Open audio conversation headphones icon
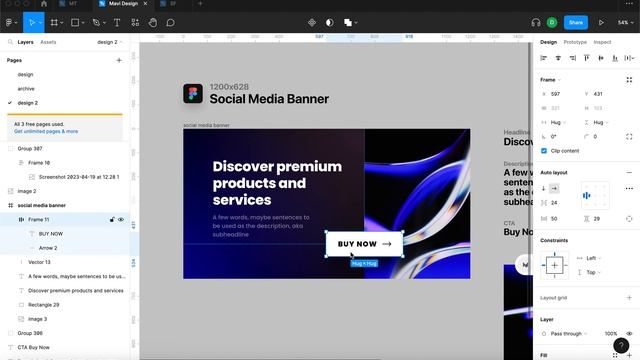Viewport: 640px width, 360px height. 536,22
